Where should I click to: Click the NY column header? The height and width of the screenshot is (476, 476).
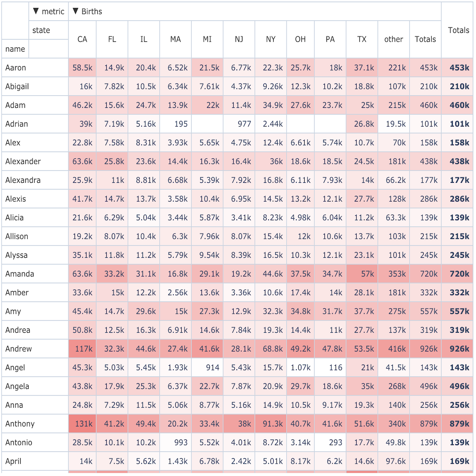pyautogui.click(x=271, y=39)
